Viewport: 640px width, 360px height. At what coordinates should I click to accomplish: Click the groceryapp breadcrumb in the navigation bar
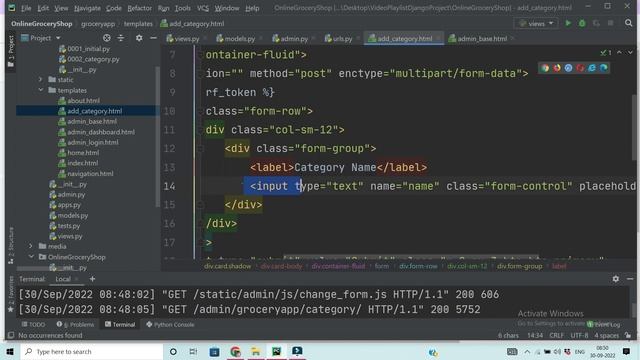click(98, 24)
